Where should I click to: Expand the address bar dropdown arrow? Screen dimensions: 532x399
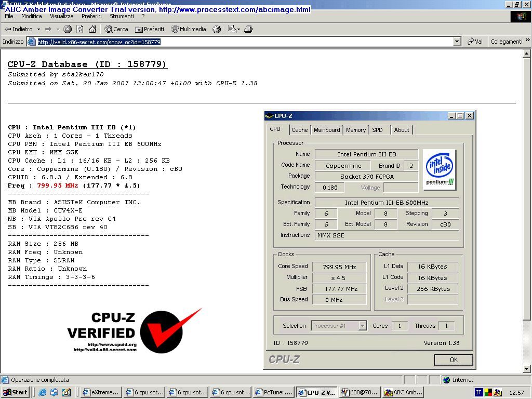(457, 42)
